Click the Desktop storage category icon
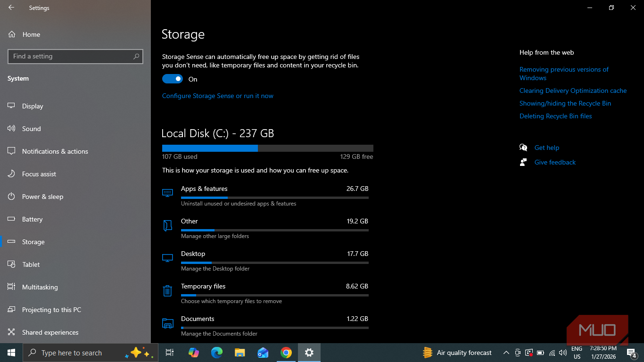The width and height of the screenshot is (644, 362). pyautogui.click(x=167, y=258)
